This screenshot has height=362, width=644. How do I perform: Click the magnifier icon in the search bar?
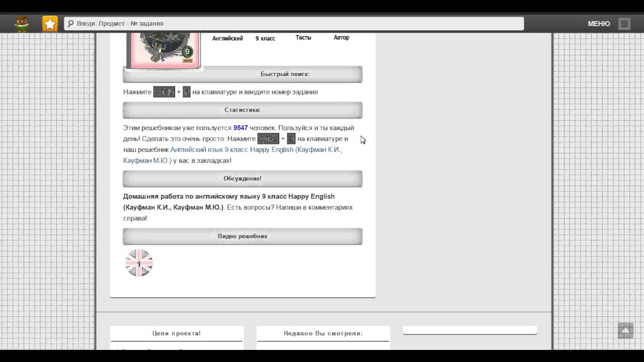tap(70, 24)
